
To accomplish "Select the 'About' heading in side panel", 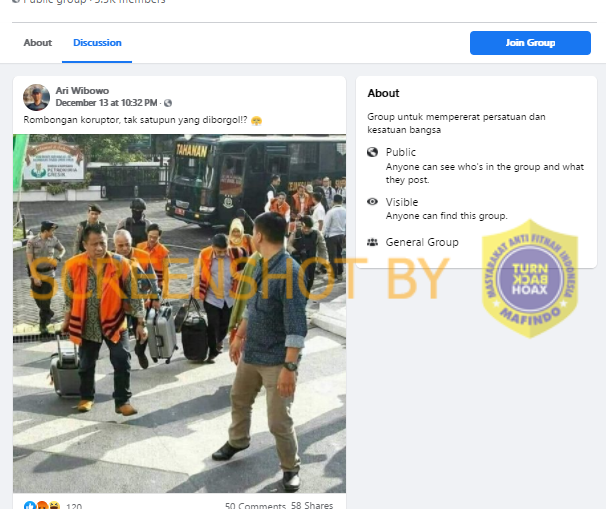I will point(383,93).
